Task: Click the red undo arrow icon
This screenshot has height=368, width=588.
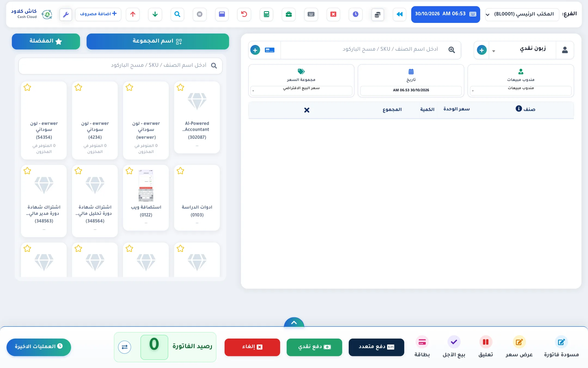Action: coord(244,14)
